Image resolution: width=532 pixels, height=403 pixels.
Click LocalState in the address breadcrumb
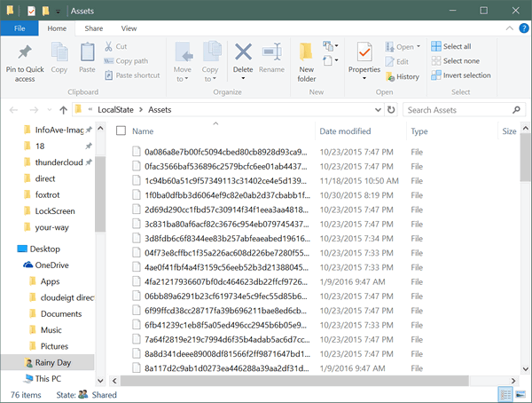[x=115, y=110]
